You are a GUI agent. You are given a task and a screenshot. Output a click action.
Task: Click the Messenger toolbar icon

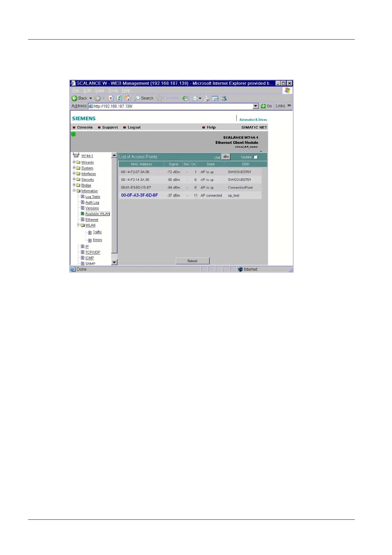pos(224,98)
